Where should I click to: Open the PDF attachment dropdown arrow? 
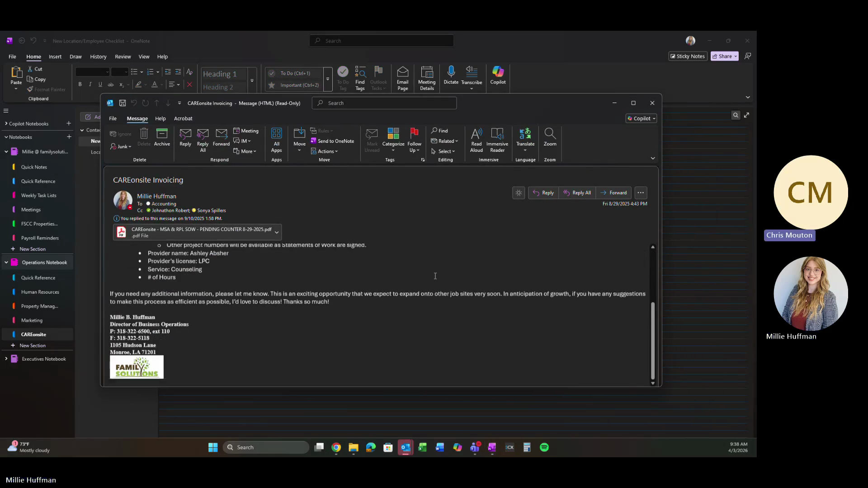(277, 232)
